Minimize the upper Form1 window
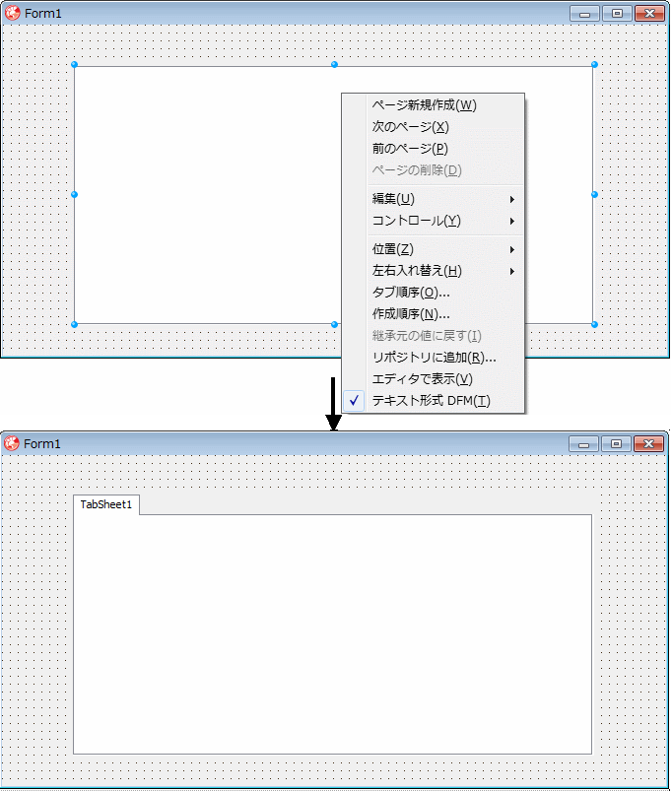672x792 pixels. click(x=584, y=13)
